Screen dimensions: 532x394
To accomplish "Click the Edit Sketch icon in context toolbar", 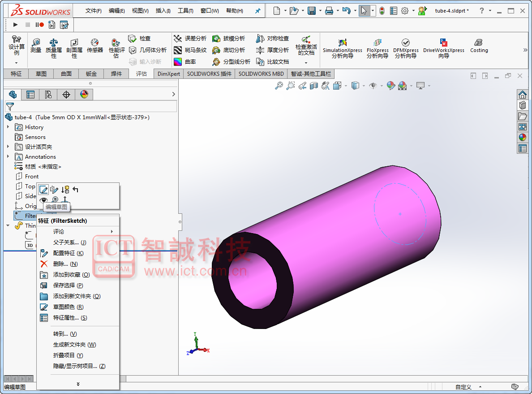I will (x=43, y=190).
